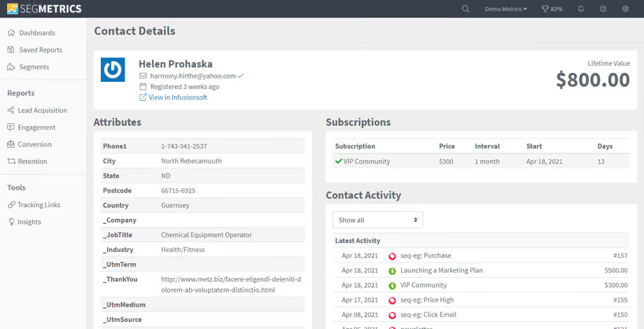Click the 1 month interval value
The height and width of the screenshot is (329, 644).
click(x=487, y=162)
